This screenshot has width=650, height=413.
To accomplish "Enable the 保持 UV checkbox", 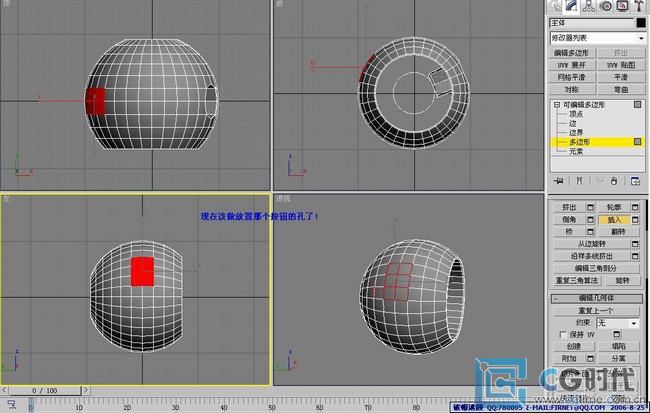I will tap(563, 334).
